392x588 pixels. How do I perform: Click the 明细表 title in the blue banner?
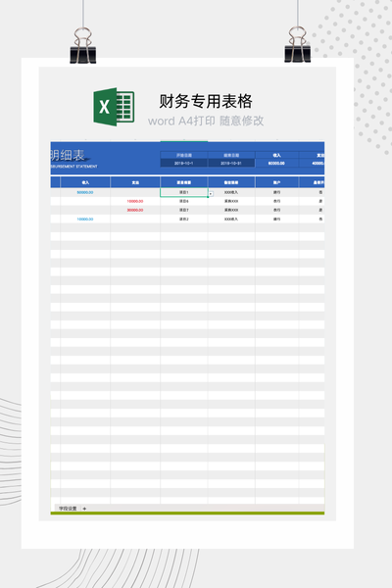click(68, 155)
